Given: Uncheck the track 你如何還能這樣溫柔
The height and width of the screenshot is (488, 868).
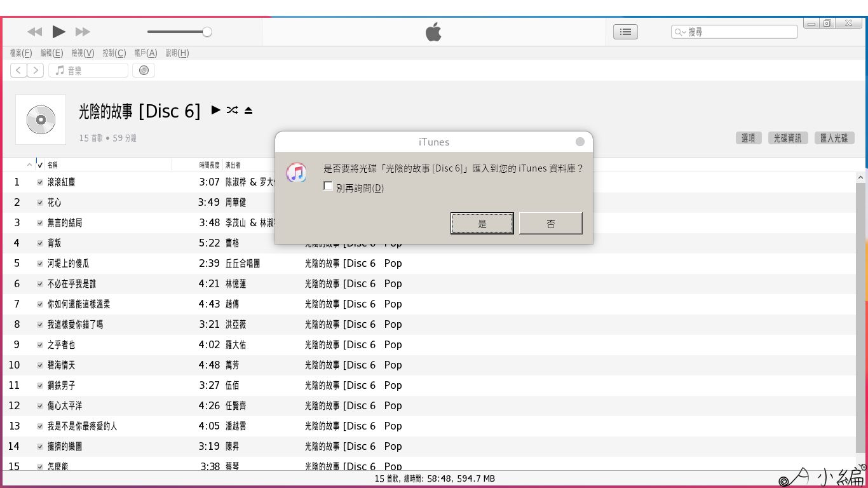Looking at the screenshot, I should tap(40, 304).
